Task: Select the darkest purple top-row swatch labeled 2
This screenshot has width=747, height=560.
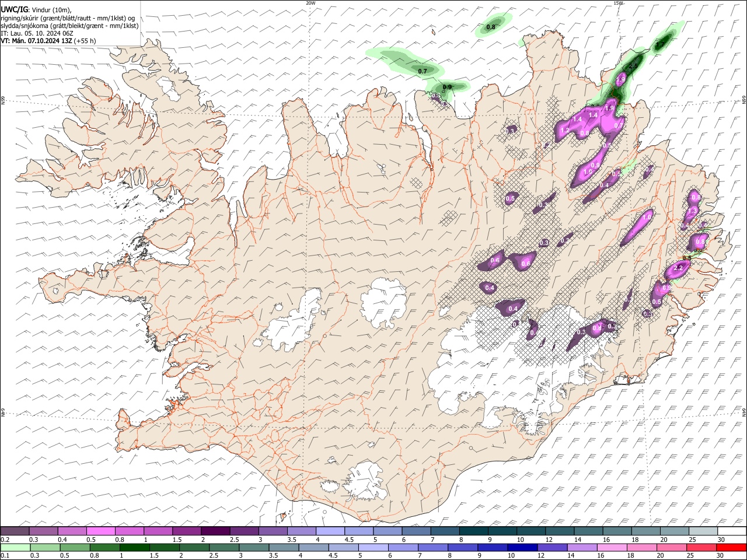Action: coord(215,531)
